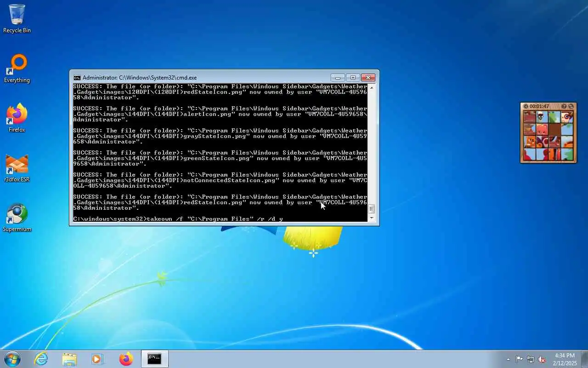Click the cmd scrollbar up arrow

pyautogui.click(x=372, y=87)
